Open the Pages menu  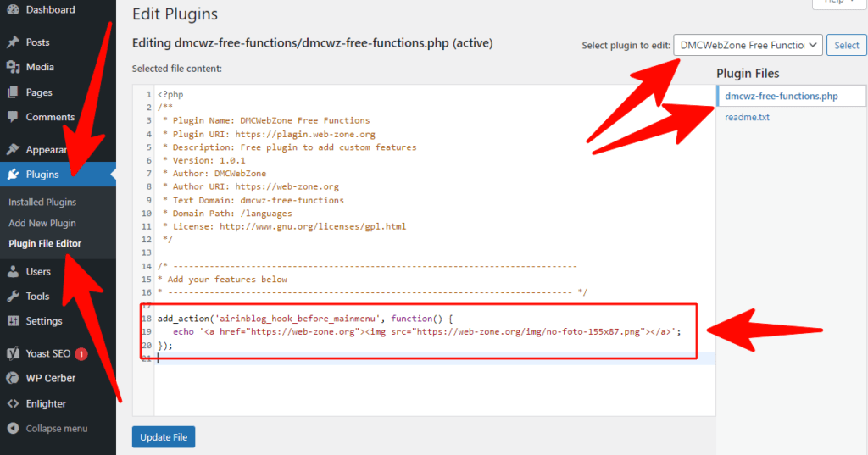point(39,92)
